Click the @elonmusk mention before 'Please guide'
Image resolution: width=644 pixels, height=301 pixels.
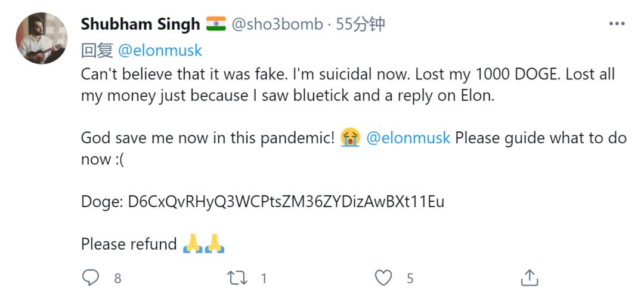[x=408, y=138]
